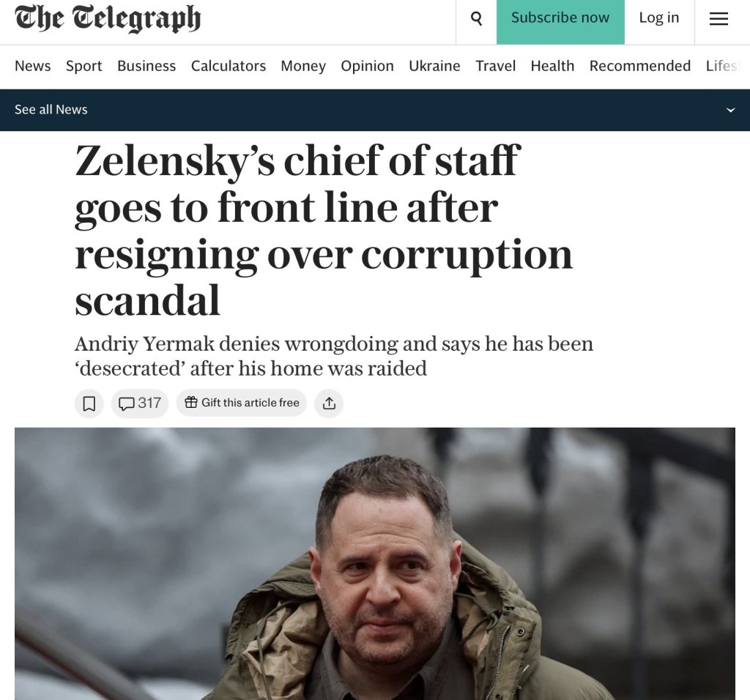Open Calculators in the navigation bar

229,66
